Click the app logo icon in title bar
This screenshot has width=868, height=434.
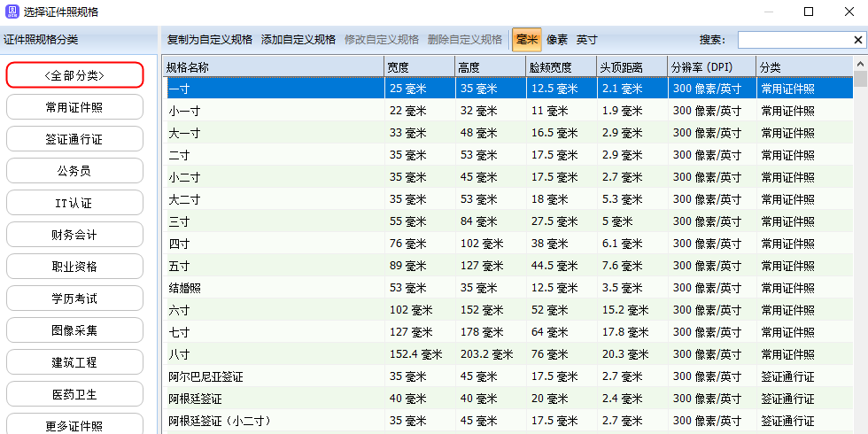[x=12, y=12]
